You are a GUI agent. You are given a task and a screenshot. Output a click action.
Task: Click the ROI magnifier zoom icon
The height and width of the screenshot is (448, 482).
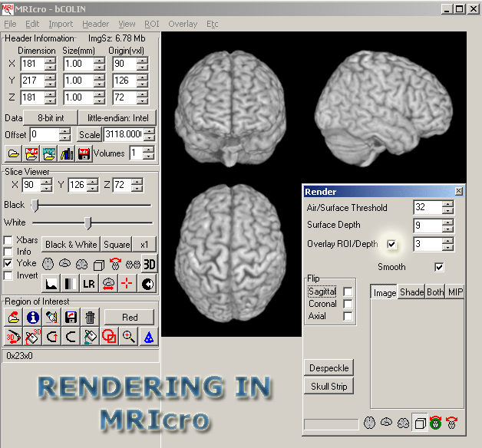click(128, 336)
